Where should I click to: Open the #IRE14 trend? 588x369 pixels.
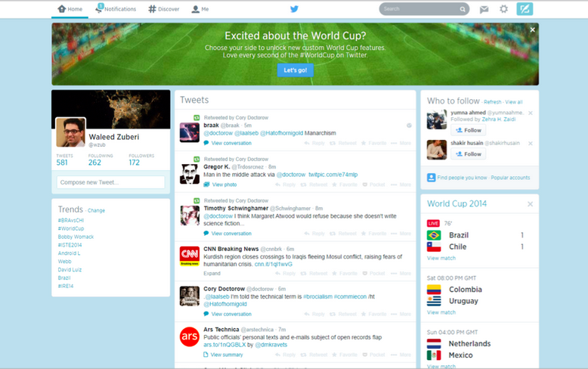(x=66, y=286)
